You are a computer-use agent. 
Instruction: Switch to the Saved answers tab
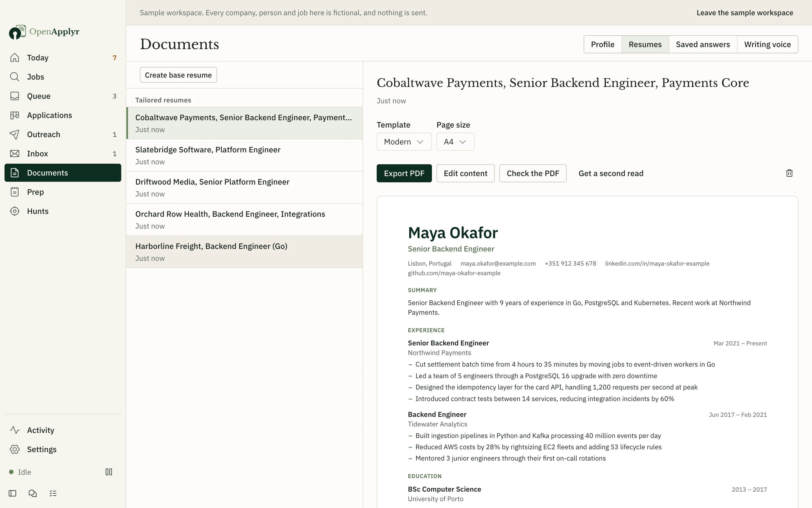(x=703, y=44)
